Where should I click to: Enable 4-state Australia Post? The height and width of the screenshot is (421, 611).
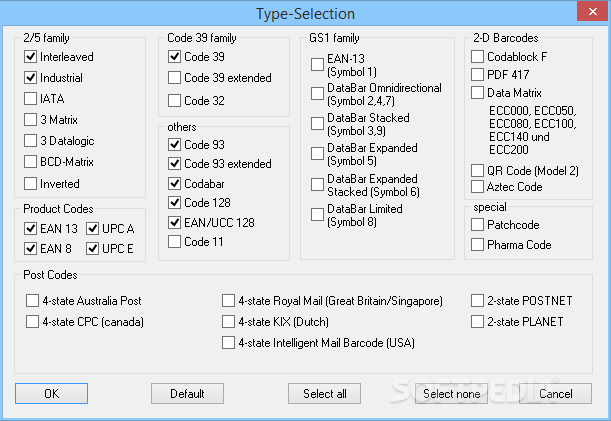(x=33, y=301)
